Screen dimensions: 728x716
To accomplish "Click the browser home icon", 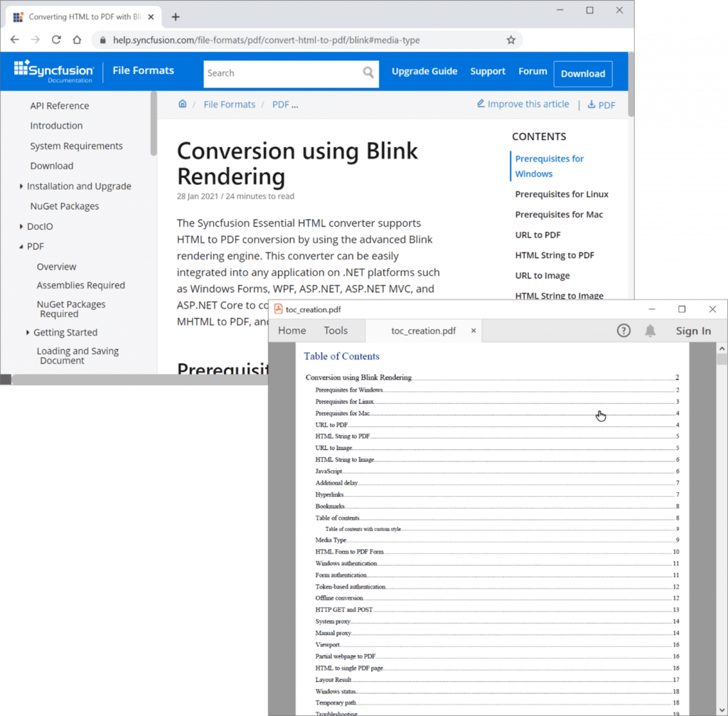I will [77, 41].
